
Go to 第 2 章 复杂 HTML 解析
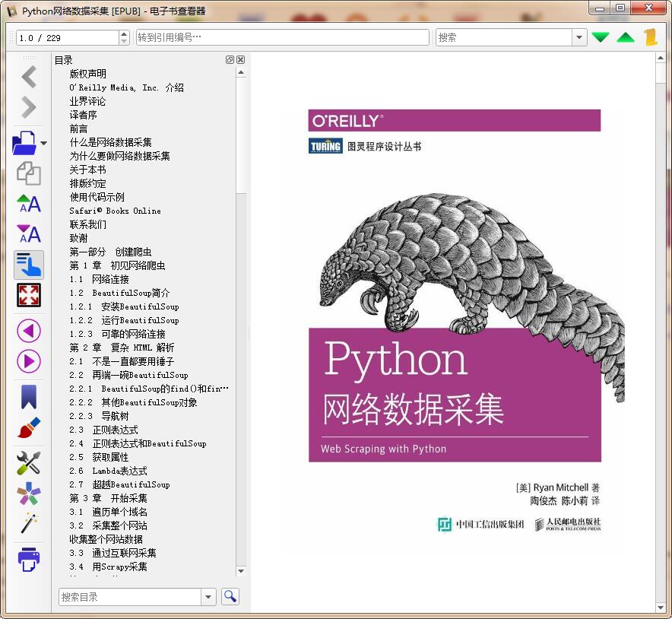click(x=122, y=348)
